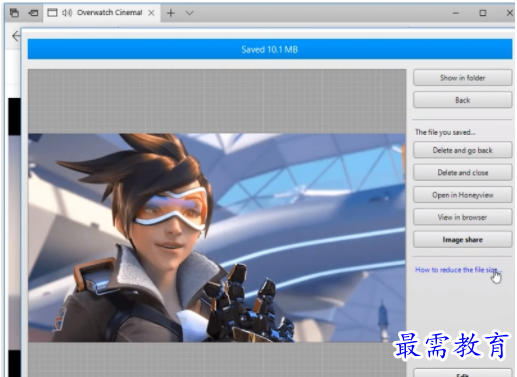This screenshot has width=517, height=377.
Task: Open the Image share option
Action: (462, 239)
